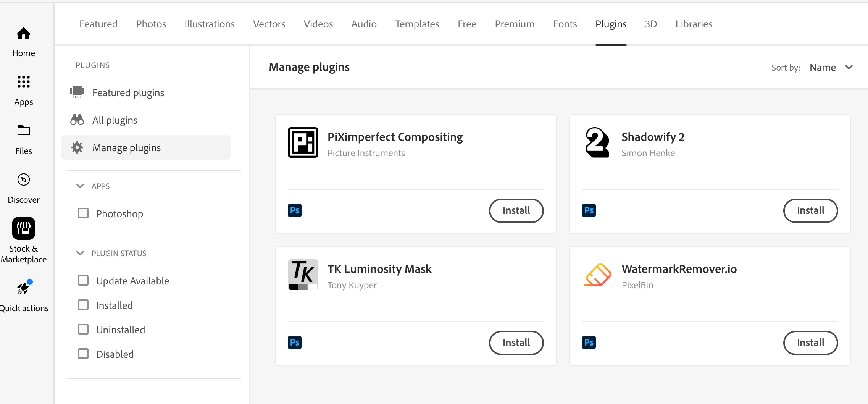Open the Apps grid icon

(24, 82)
